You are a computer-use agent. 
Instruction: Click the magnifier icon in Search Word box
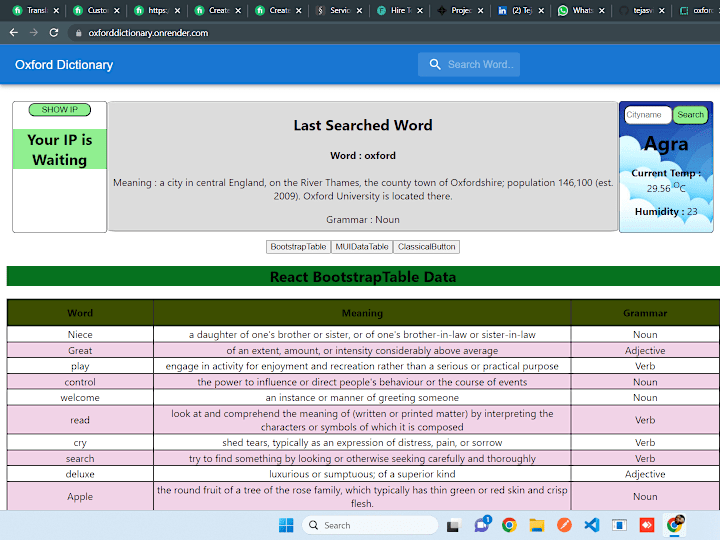pos(434,64)
